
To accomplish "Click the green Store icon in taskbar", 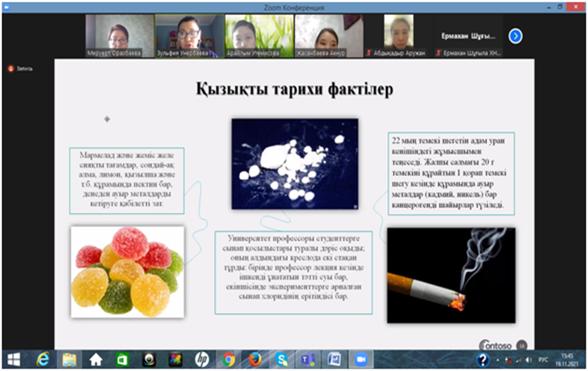I will click(122, 359).
